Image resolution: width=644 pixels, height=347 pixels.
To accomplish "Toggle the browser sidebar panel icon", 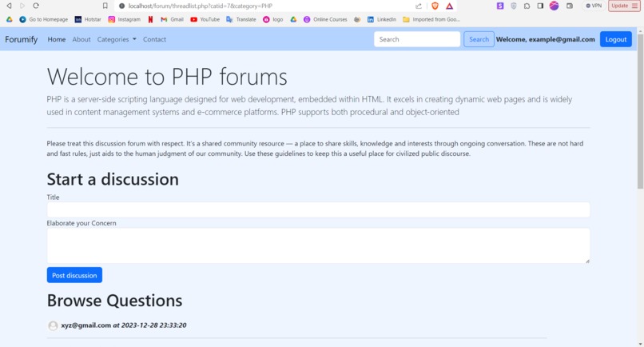I will (x=540, y=6).
